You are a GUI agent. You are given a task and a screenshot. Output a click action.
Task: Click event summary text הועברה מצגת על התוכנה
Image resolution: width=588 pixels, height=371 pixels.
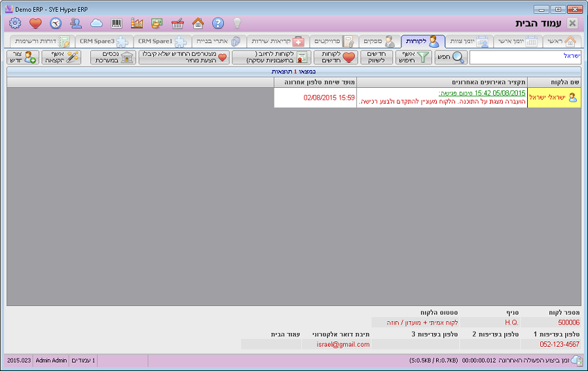pos(443,102)
